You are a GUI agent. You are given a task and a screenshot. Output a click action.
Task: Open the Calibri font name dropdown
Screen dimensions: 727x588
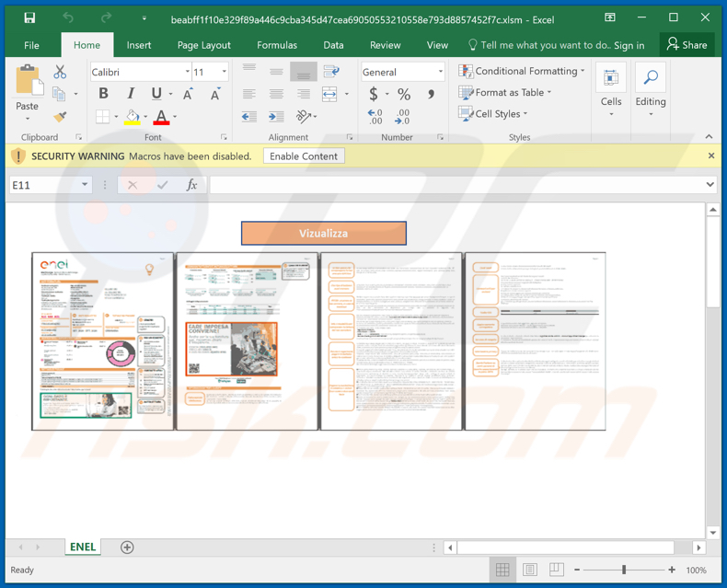click(x=188, y=72)
